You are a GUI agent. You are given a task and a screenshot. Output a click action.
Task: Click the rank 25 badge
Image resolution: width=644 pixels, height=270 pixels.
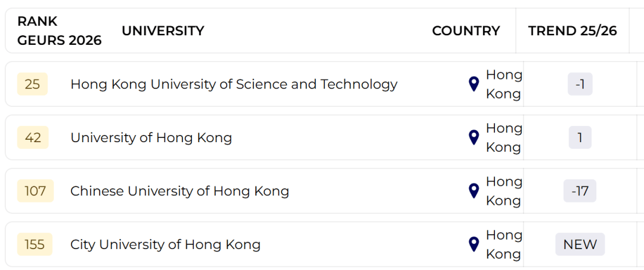tap(32, 84)
